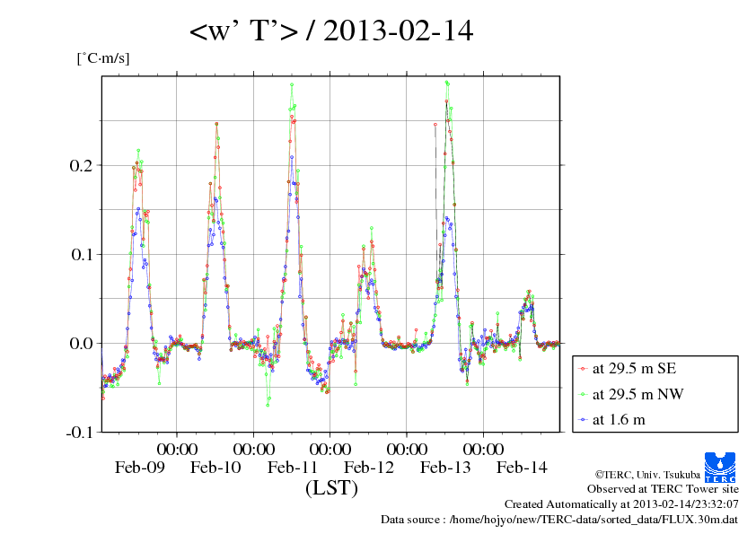The height and width of the screenshot is (534, 756).
Task: Click the [°C·m/s] unit label
Action: [103, 59]
